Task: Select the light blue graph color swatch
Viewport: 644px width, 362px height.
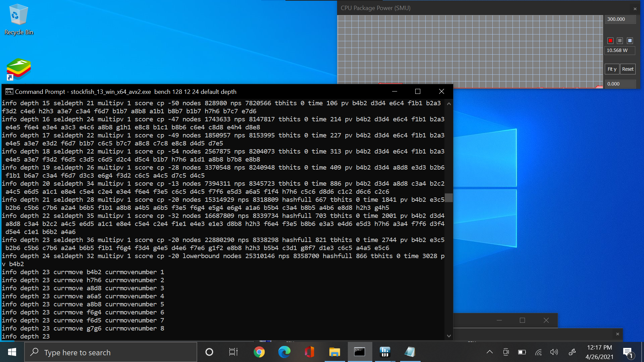Action: 630,41
